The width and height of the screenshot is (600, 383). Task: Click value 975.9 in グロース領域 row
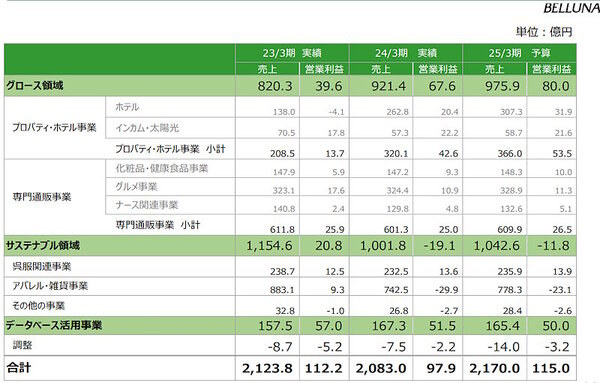pos(502,86)
